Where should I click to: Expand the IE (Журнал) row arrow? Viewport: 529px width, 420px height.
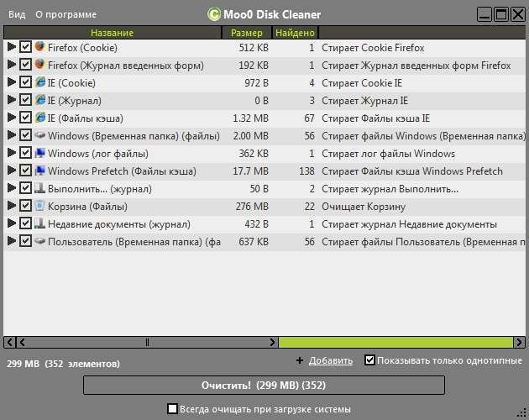(x=12, y=100)
